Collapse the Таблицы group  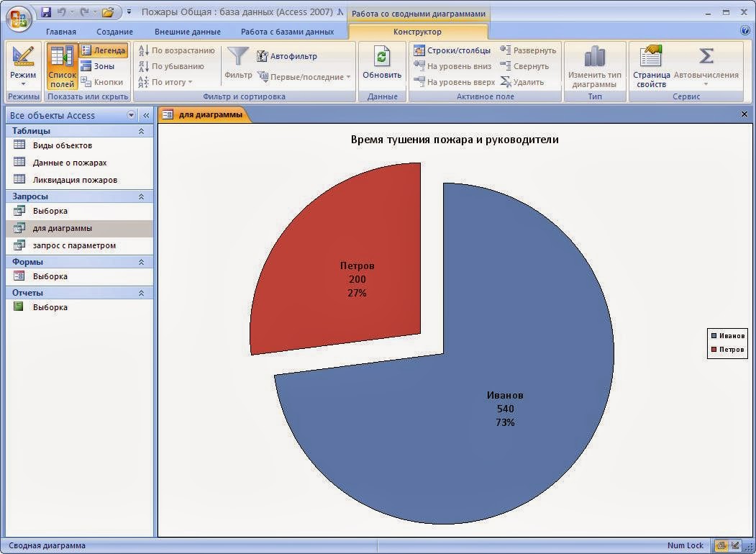click(x=141, y=131)
